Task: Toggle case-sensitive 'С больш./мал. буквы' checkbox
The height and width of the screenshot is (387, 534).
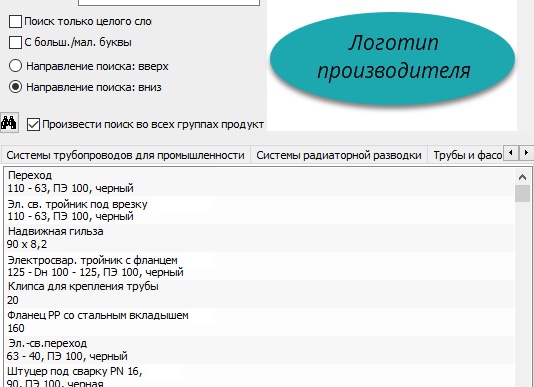Action: click(x=15, y=43)
